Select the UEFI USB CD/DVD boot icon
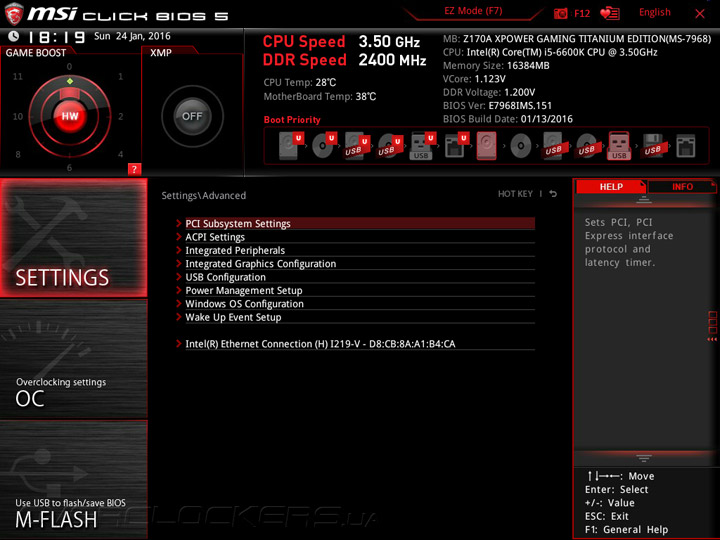 tap(390, 145)
